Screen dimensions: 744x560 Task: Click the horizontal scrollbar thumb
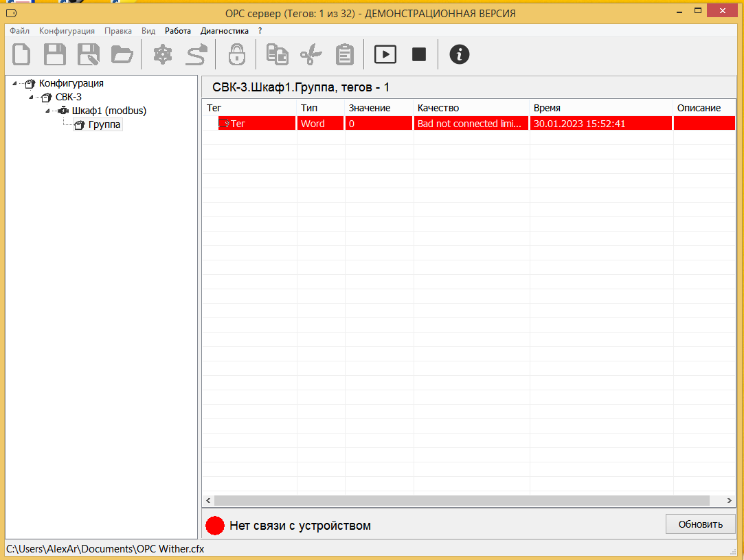[462, 501]
